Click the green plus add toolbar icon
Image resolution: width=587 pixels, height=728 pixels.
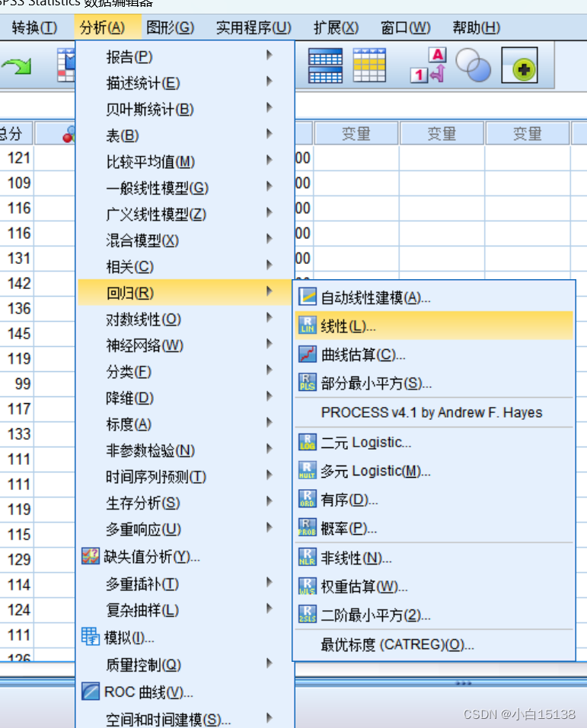[519, 65]
